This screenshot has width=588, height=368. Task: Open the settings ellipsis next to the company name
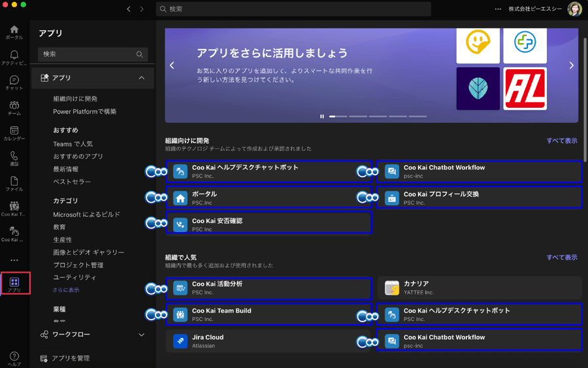[x=498, y=9]
